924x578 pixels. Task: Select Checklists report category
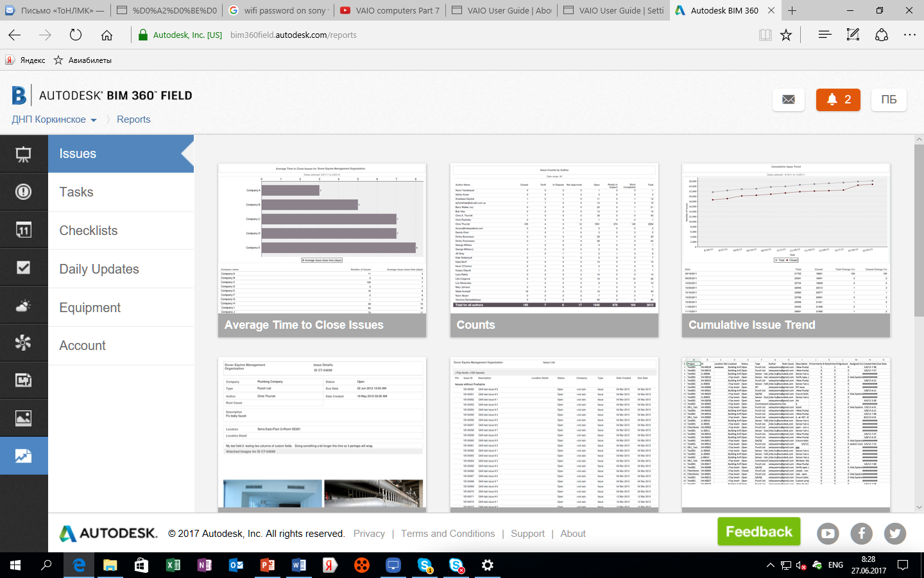coord(121,231)
